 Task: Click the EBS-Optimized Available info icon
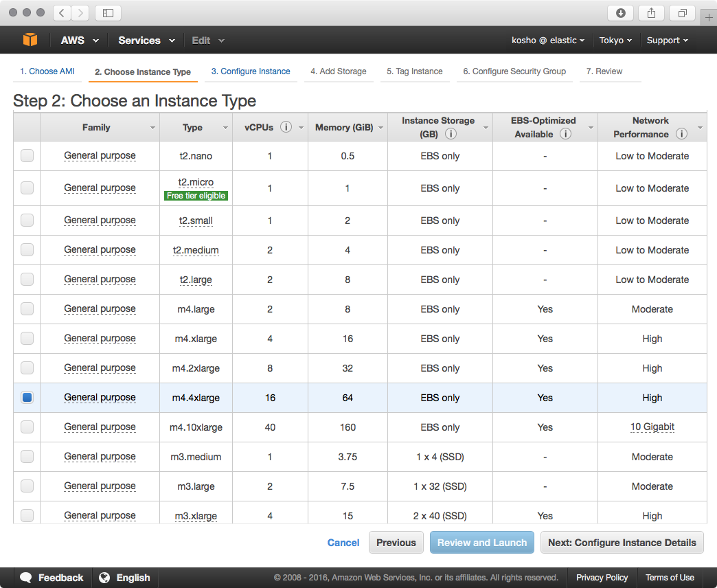point(565,134)
